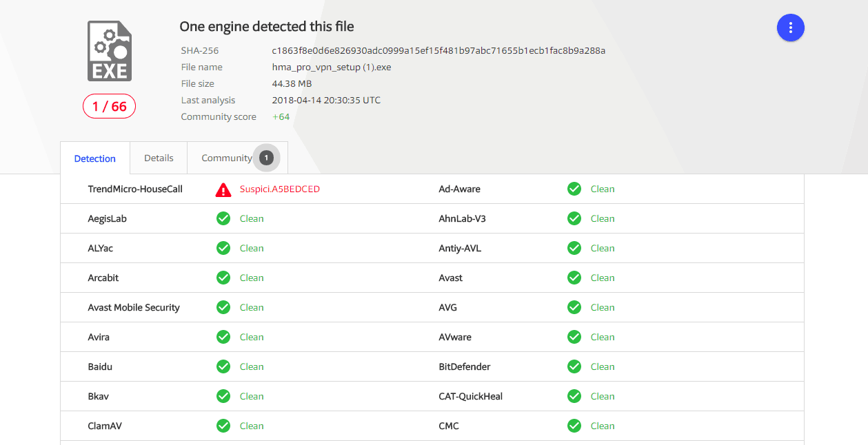Click the green check icon for Avira

223,337
